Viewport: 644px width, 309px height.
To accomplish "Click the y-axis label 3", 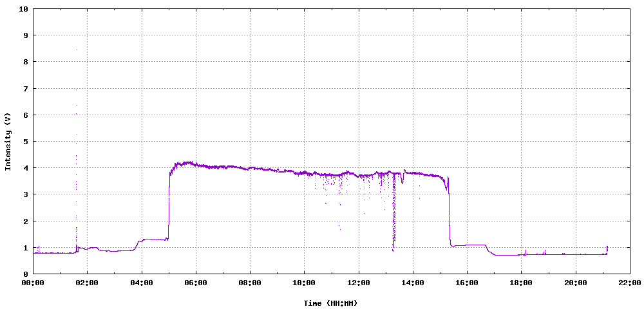I will (26, 194).
